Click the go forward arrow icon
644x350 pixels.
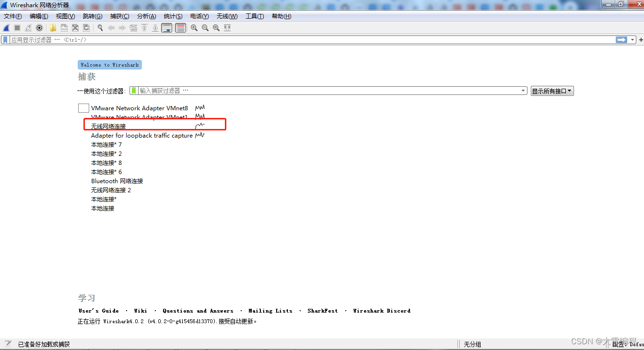coord(122,28)
